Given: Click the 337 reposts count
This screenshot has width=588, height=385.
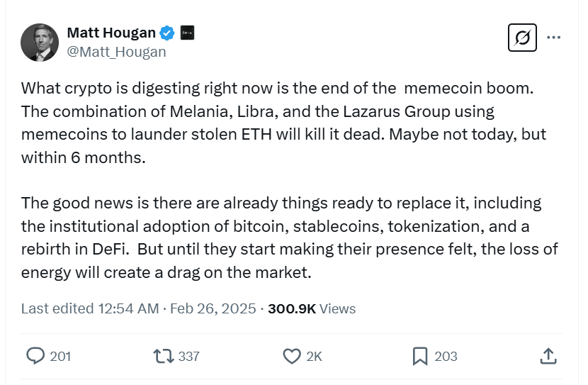Looking at the screenshot, I should click(x=188, y=356).
